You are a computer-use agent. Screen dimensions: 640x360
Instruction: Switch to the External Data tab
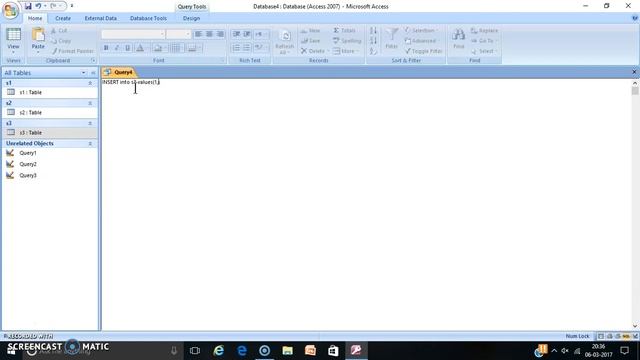click(100, 18)
